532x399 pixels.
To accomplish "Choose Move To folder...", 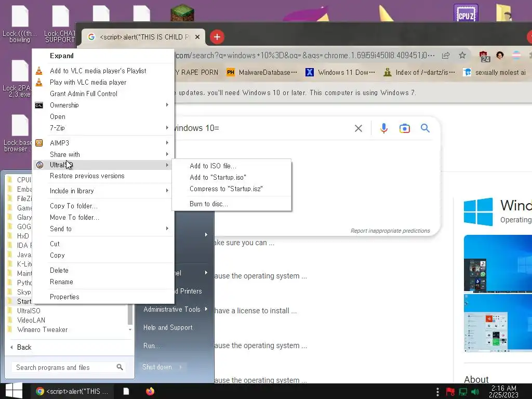I will [x=103, y=217].
